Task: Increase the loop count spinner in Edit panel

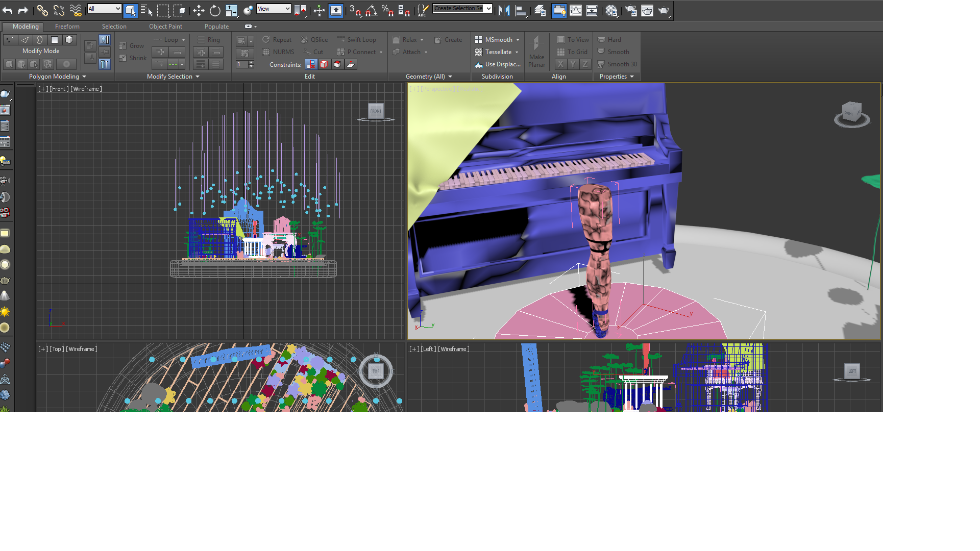Action: coord(251,62)
